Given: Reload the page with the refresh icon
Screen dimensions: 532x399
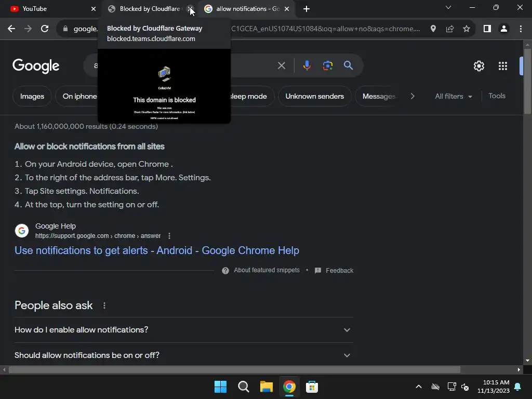Looking at the screenshot, I should (45, 29).
